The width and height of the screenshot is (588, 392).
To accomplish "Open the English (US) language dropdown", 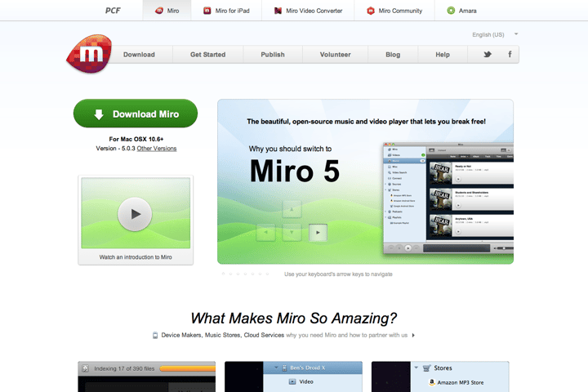I will pos(495,34).
